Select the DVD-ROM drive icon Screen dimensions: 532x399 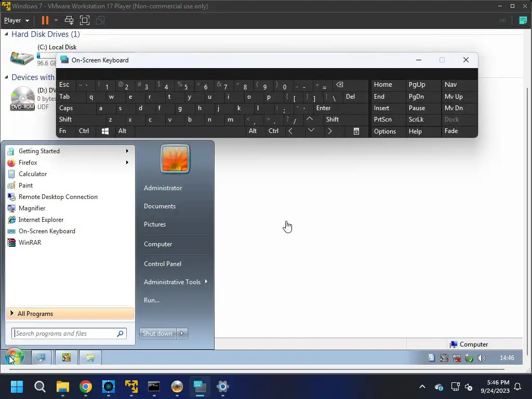tap(22, 98)
